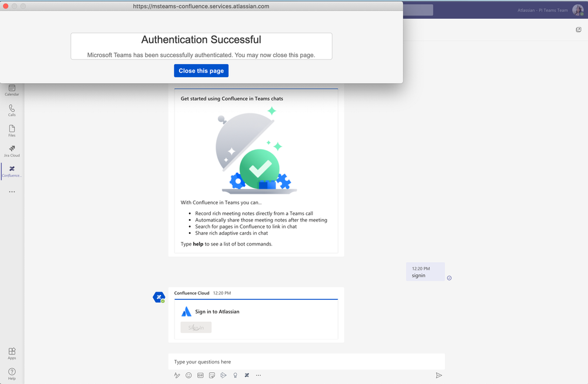This screenshot has width=588, height=384.
Task: Open the emoji picker
Action: pos(188,375)
